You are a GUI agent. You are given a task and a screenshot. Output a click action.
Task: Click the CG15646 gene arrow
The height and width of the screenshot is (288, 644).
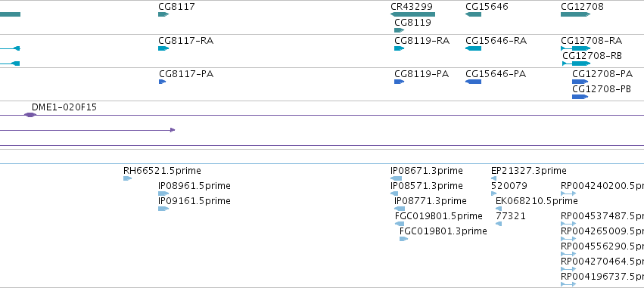(473, 14)
